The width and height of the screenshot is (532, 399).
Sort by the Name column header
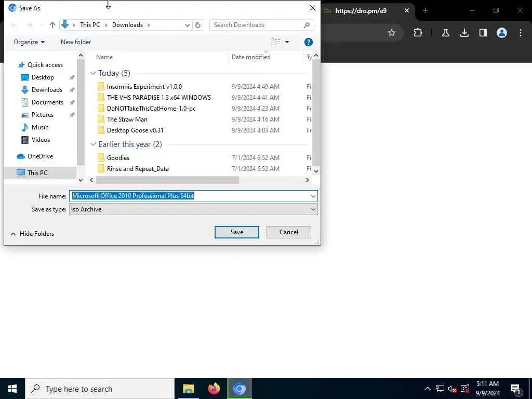pos(104,57)
